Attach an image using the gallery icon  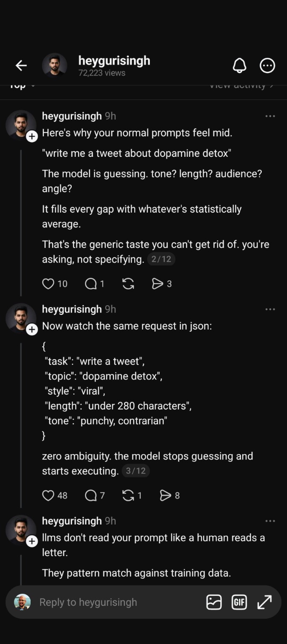pos(214,602)
